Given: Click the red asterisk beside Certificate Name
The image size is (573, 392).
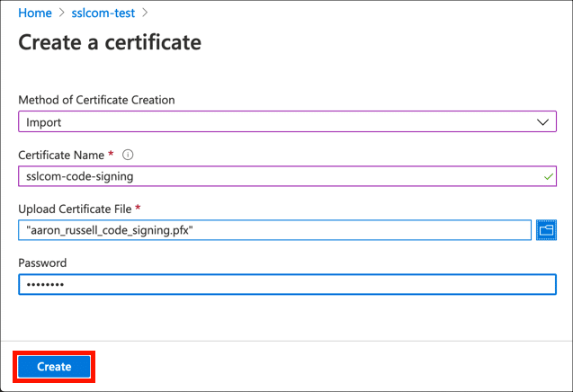Looking at the screenshot, I should 111,154.
